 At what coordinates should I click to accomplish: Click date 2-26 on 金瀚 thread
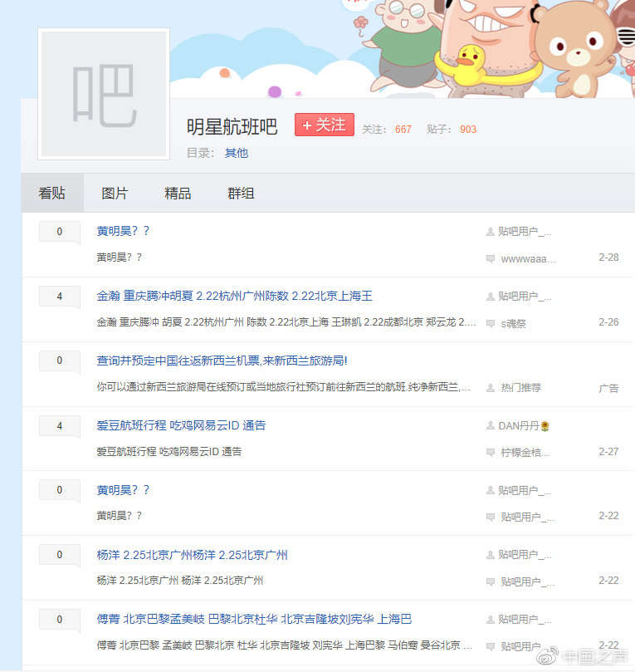(608, 322)
